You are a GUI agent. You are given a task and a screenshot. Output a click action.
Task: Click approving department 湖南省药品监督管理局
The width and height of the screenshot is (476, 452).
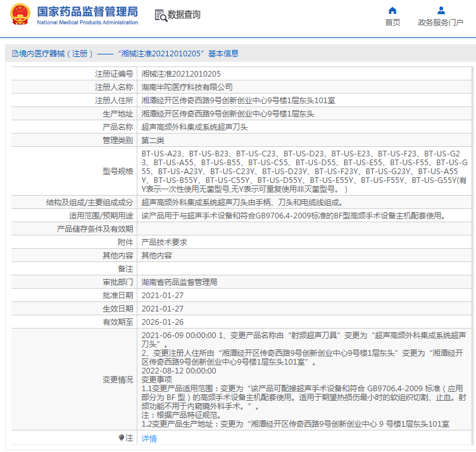pyautogui.click(x=179, y=282)
